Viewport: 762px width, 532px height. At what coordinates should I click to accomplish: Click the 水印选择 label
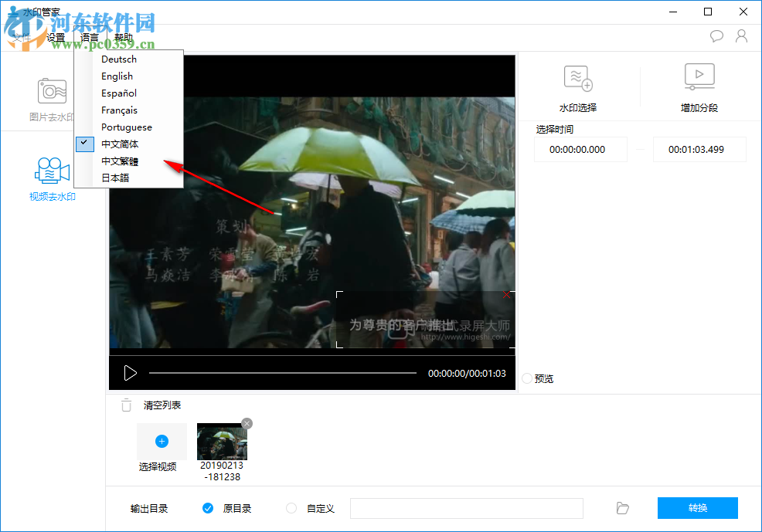578,108
